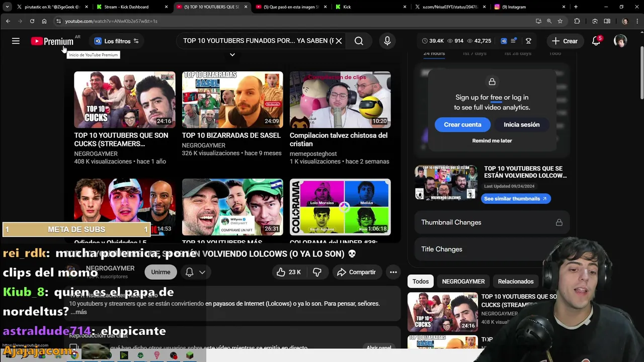The width and height of the screenshot is (644, 362).
Task: Open the notifications bell
Action: tap(596, 41)
